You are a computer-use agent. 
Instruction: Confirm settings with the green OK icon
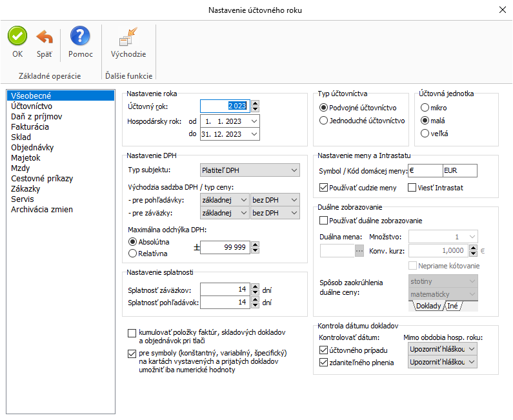[17, 35]
